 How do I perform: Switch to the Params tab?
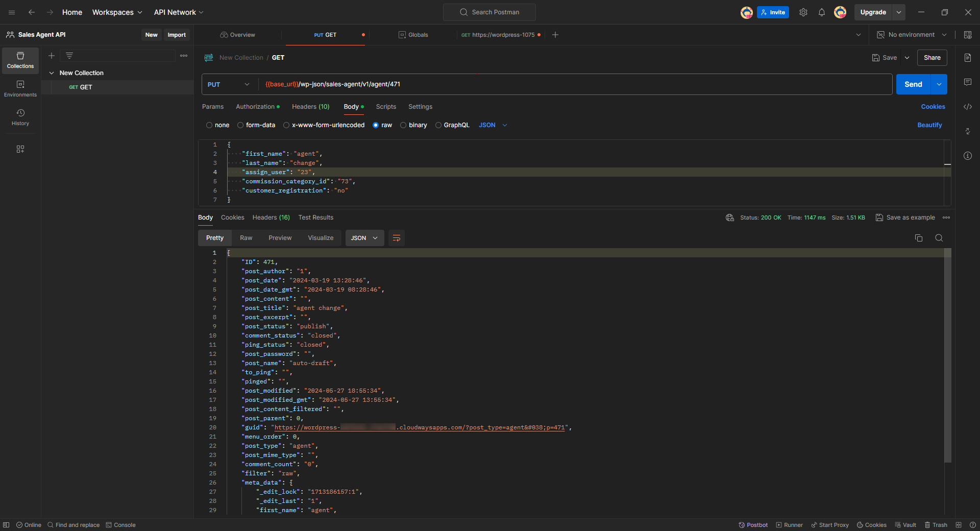pyautogui.click(x=213, y=107)
